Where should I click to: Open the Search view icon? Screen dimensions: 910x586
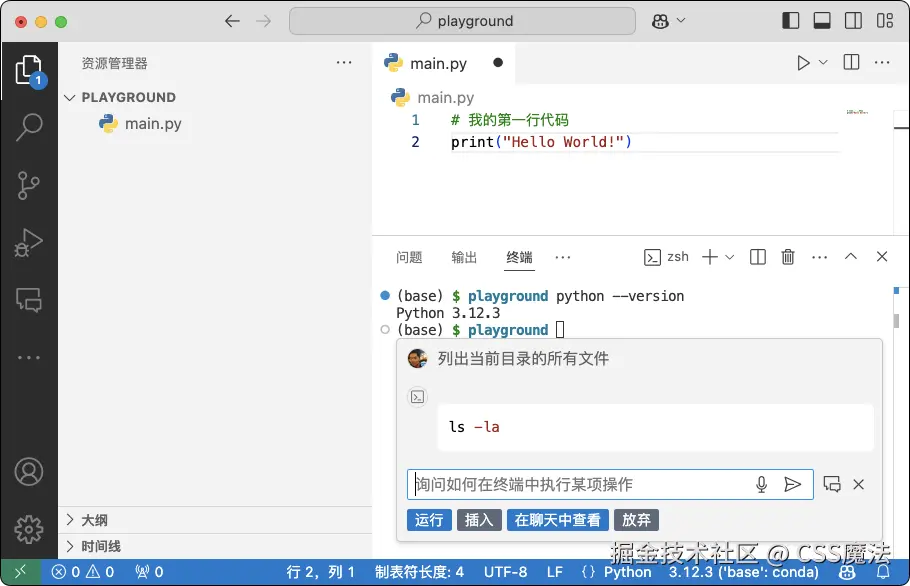28,128
